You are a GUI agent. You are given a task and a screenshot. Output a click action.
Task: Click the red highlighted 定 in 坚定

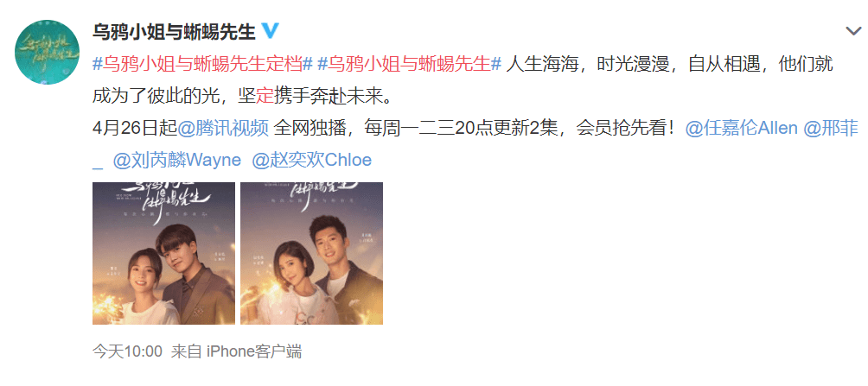click(265, 97)
